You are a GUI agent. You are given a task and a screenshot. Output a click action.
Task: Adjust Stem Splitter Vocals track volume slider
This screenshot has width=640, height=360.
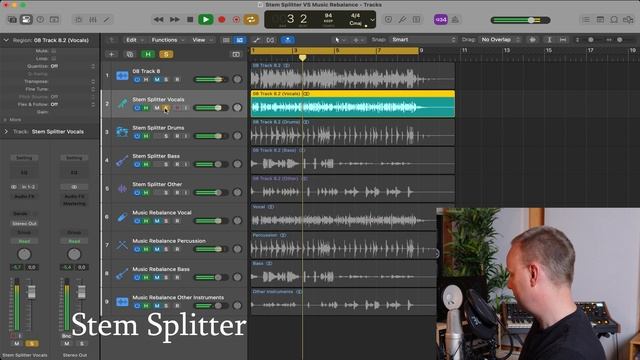tap(211, 108)
